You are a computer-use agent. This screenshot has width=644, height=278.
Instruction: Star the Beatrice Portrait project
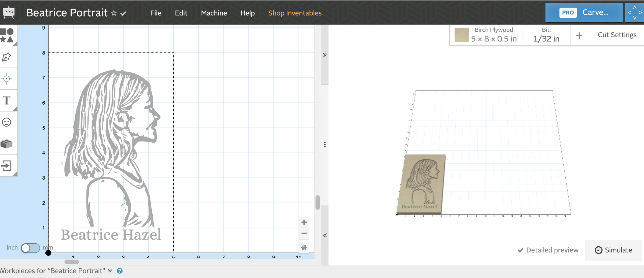point(114,13)
